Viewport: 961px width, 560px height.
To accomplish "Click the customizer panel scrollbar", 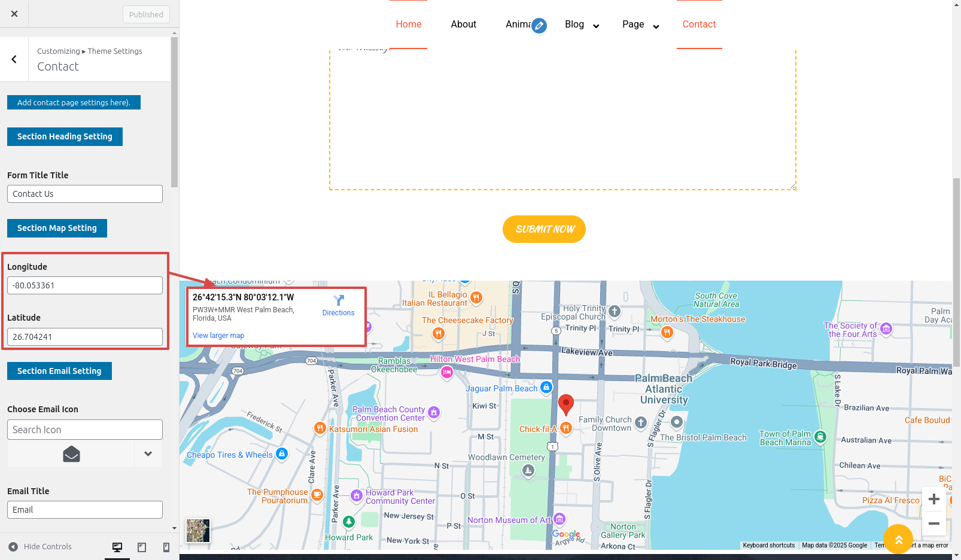I will (x=175, y=112).
